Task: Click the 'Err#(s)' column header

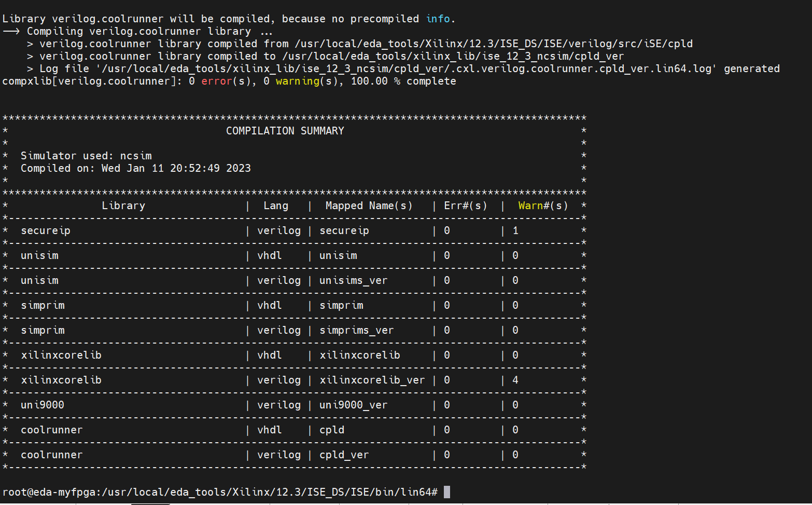Action: [x=465, y=206]
